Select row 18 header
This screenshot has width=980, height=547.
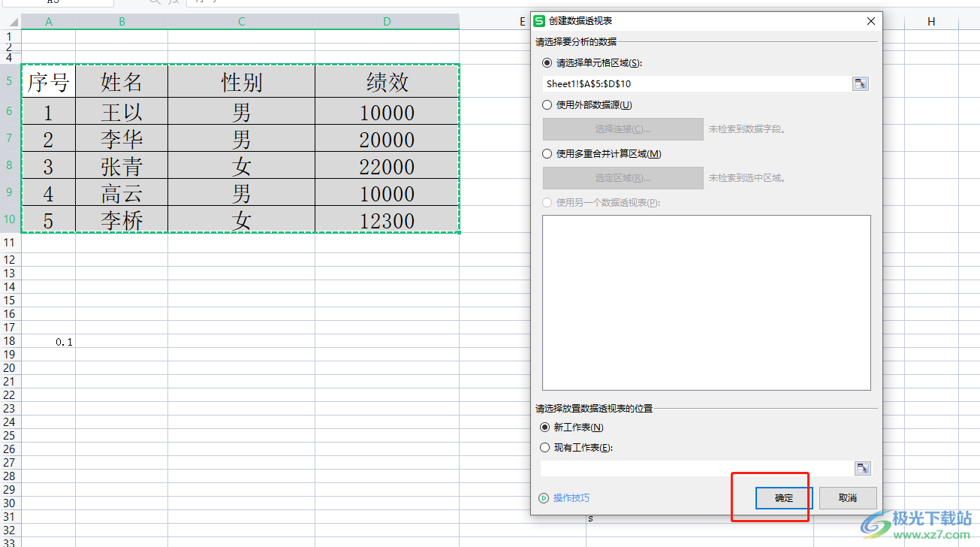11,341
